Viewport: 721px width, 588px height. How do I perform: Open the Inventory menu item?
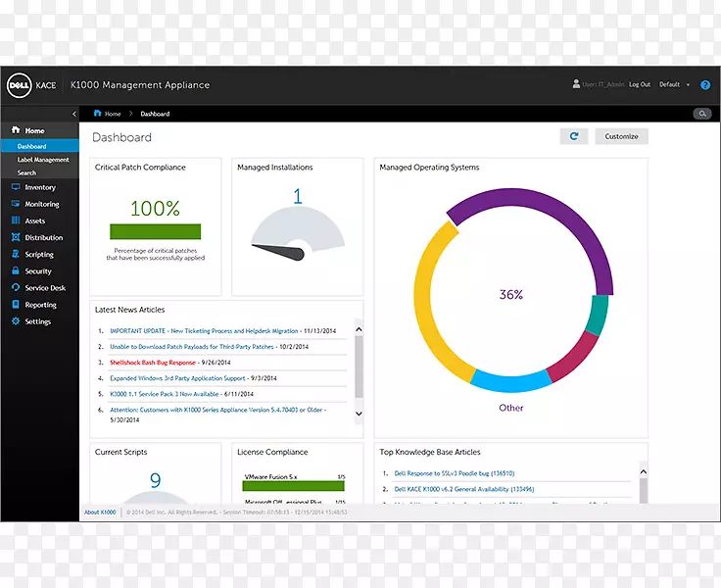(40, 187)
